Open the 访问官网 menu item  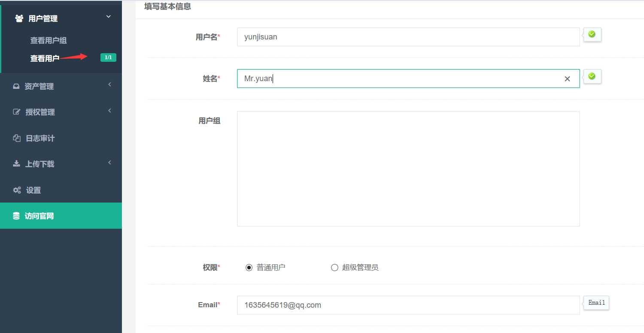coord(61,216)
